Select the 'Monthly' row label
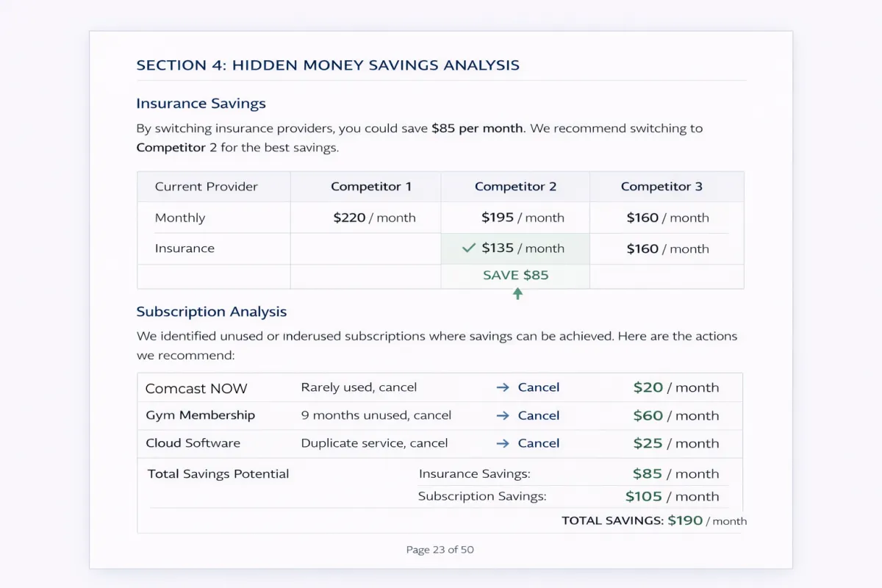Image resolution: width=882 pixels, height=588 pixels. [180, 218]
